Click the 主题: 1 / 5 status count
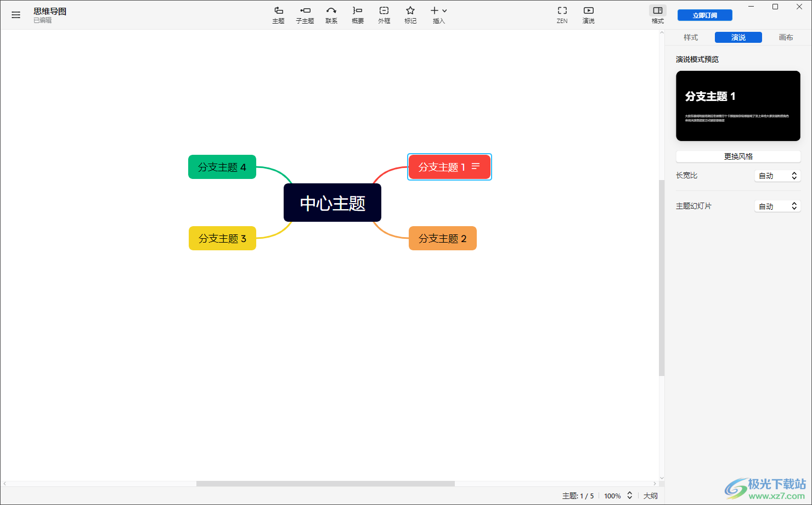This screenshot has height=505, width=812. (x=578, y=496)
